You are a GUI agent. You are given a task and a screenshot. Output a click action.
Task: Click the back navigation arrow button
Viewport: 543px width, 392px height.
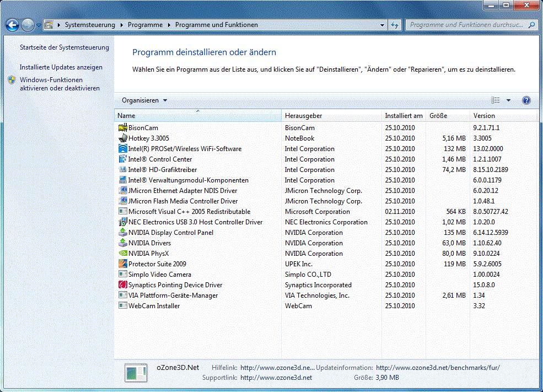[x=13, y=25]
